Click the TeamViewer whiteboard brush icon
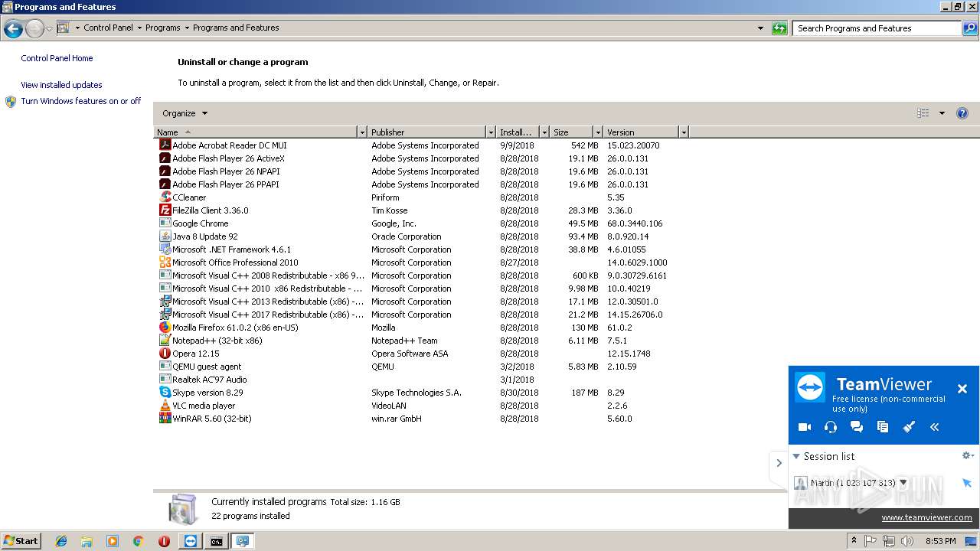The image size is (980, 551). [x=909, y=427]
